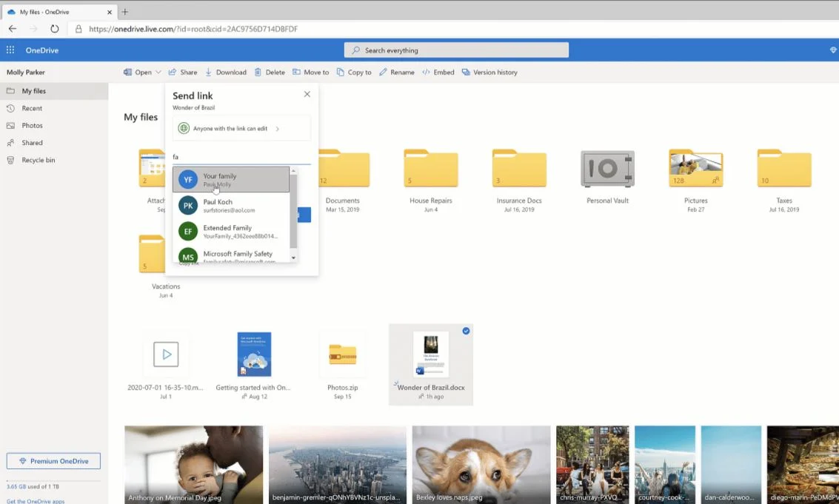Open Bexley loves naps photo
Viewport: 839px width, 504px height.
tap(481, 465)
